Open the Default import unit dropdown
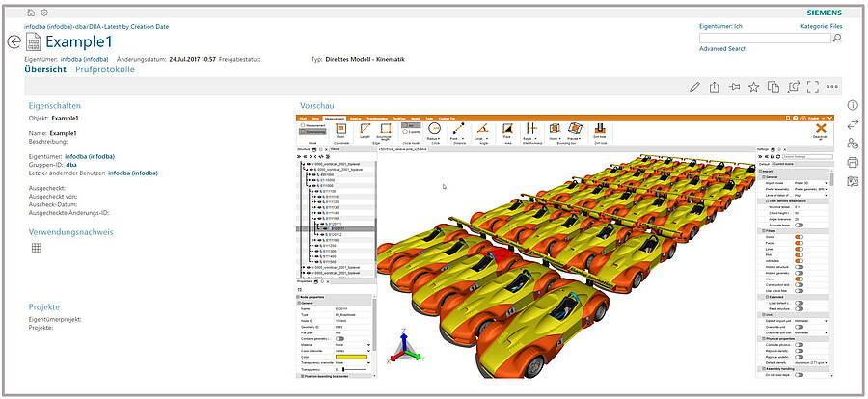Image resolution: width=868 pixels, height=399 pixels. [x=811, y=321]
